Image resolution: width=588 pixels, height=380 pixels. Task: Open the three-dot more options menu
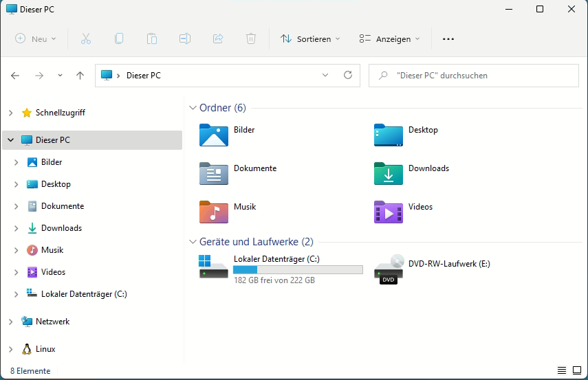point(448,39)
